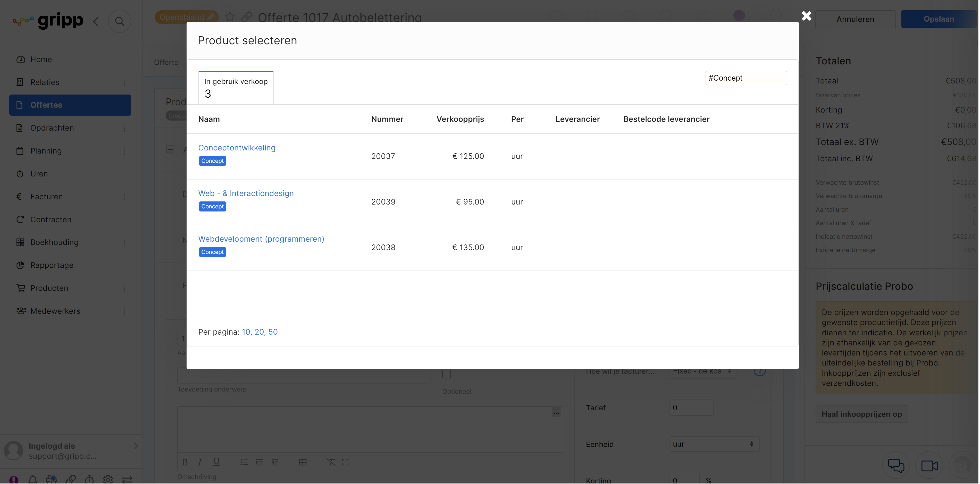Image resolution: width=980 pixels, height=484 pixels.
Task: Expand Relaties submenu dots
Action: [x=124, y=82]
